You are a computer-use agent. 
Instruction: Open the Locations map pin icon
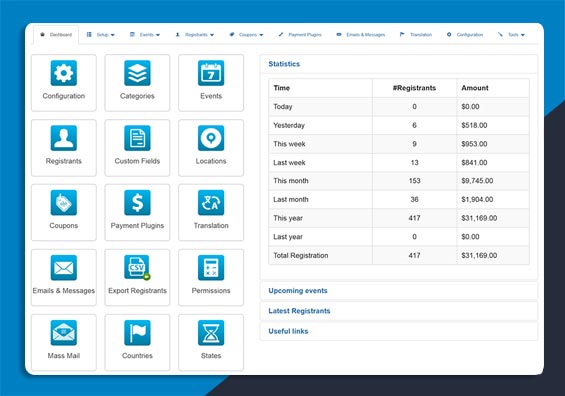pyautogui.click(x=211, y=138)
